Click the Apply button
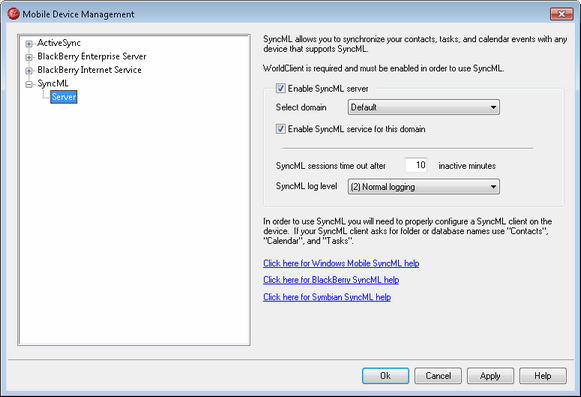581x397 pixels. (x=490, y=376)
